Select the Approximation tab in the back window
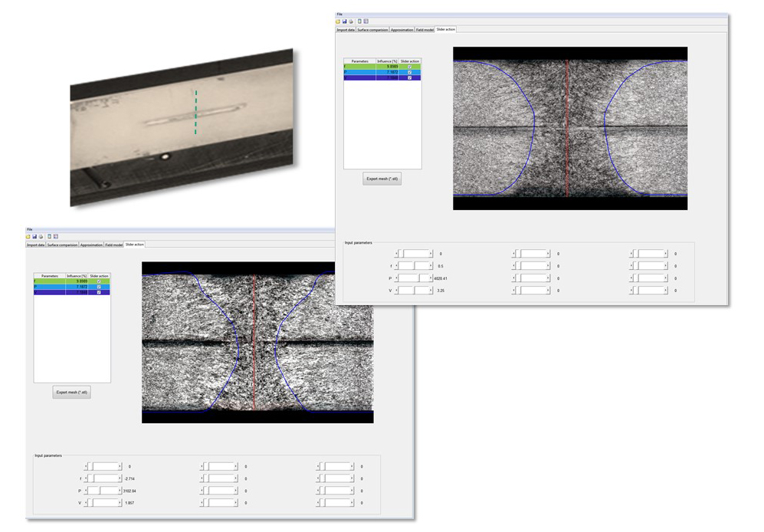Screen dimensions: 764x532 (92, 245)
